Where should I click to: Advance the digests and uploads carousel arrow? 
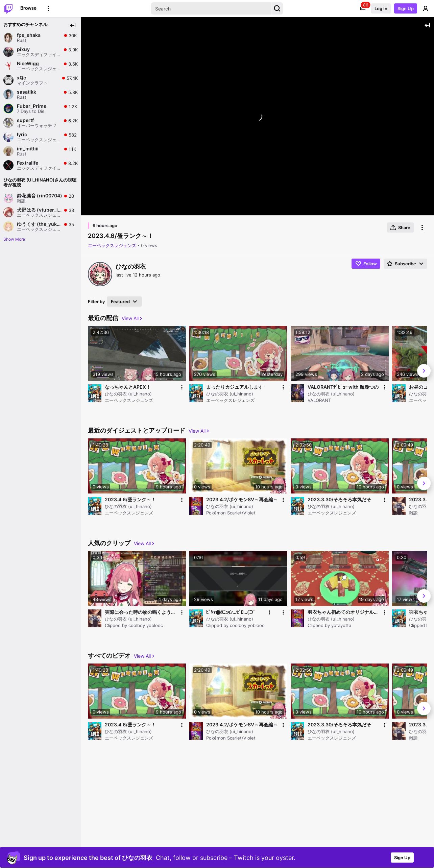click(424, 483)
